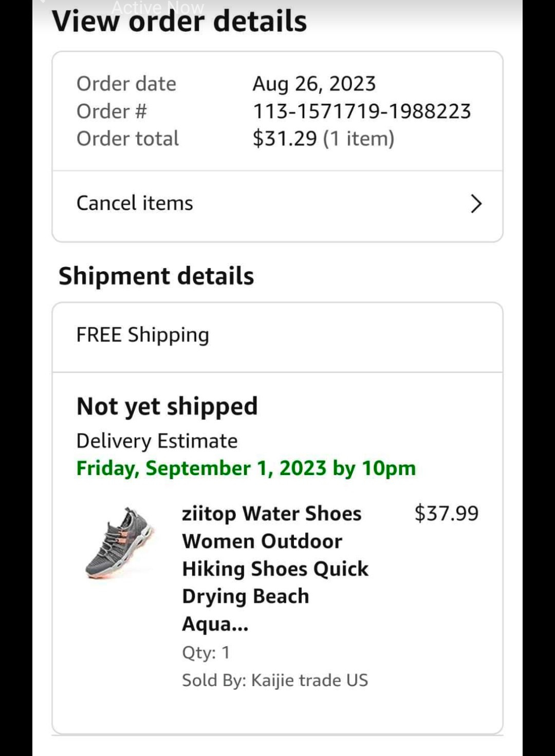The width and height of the screenshot is (555, 756).
Task: Tap the Order total label
Action: (x=127, y=139)
